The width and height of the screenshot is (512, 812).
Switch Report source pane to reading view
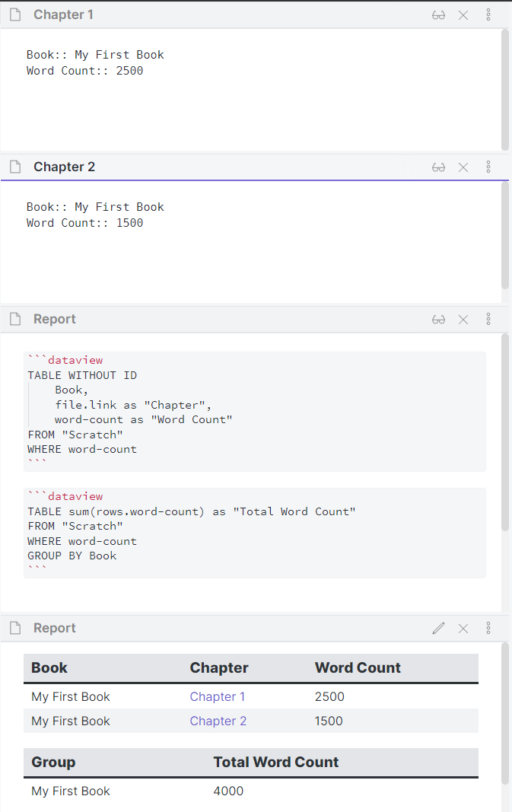[x=438, y=320]
